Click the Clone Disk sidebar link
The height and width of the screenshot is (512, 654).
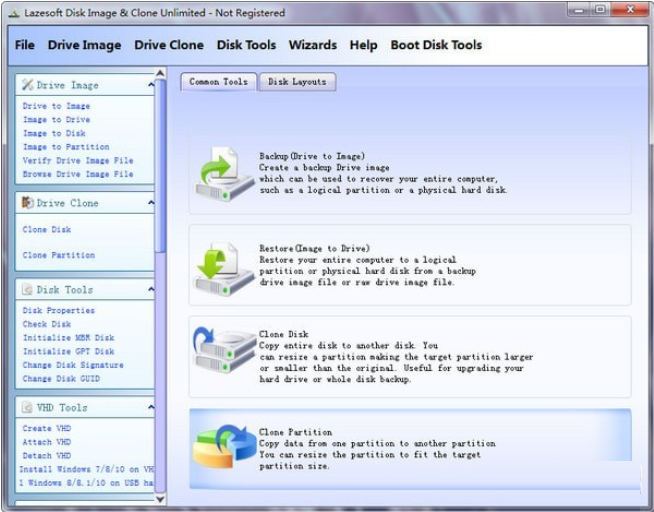tap(47, 229)
